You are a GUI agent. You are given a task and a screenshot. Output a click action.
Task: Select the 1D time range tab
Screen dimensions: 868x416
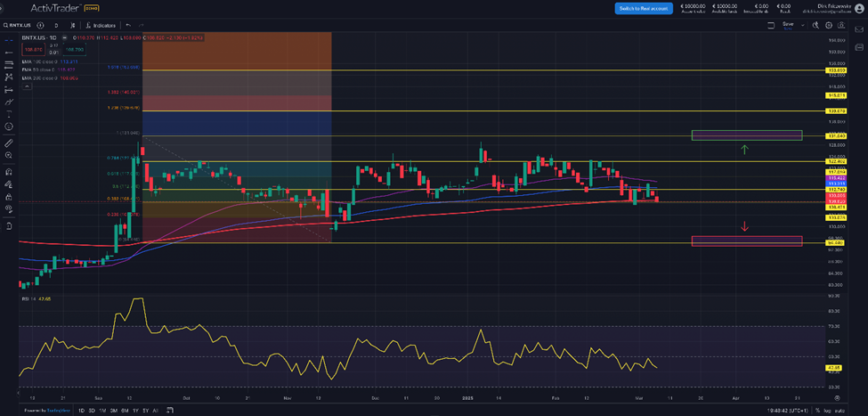coord(82,410)
